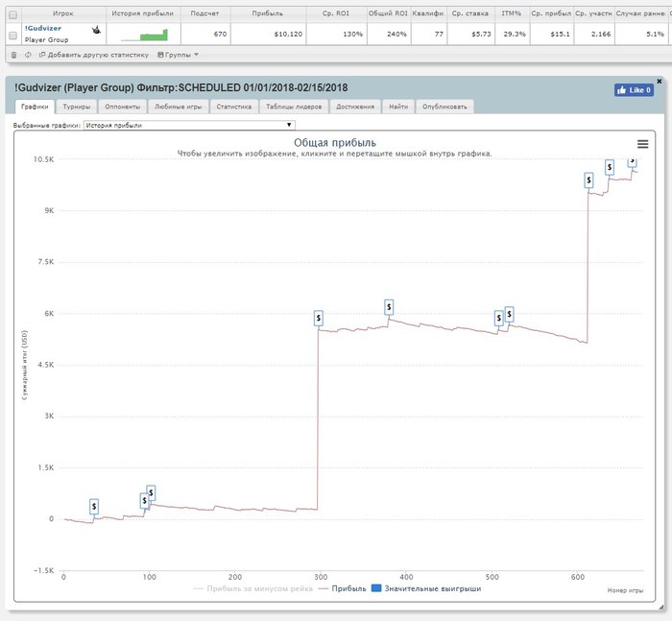This screenshot has width=672, height=621.
Task: Click the refresh icon beside the trash icon
Action: (28, 55)
